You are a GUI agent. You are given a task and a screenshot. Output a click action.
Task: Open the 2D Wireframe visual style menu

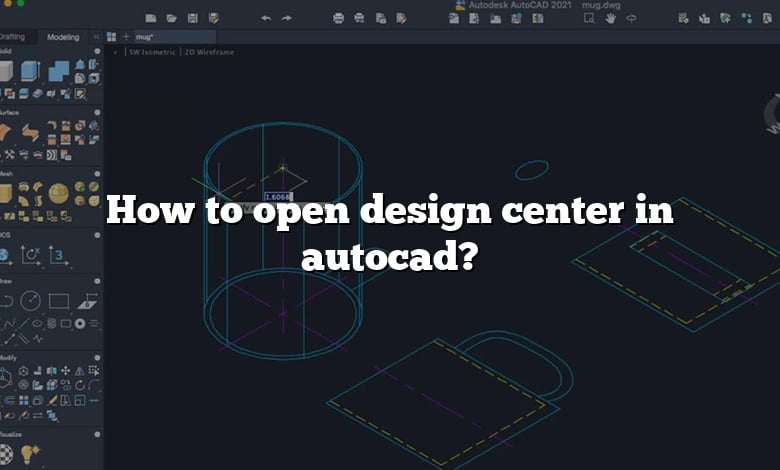209,52
